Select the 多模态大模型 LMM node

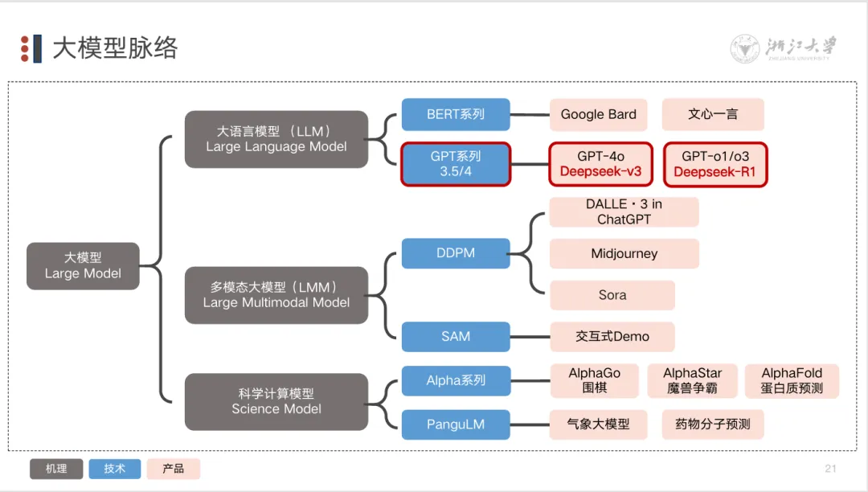(276, 295)
